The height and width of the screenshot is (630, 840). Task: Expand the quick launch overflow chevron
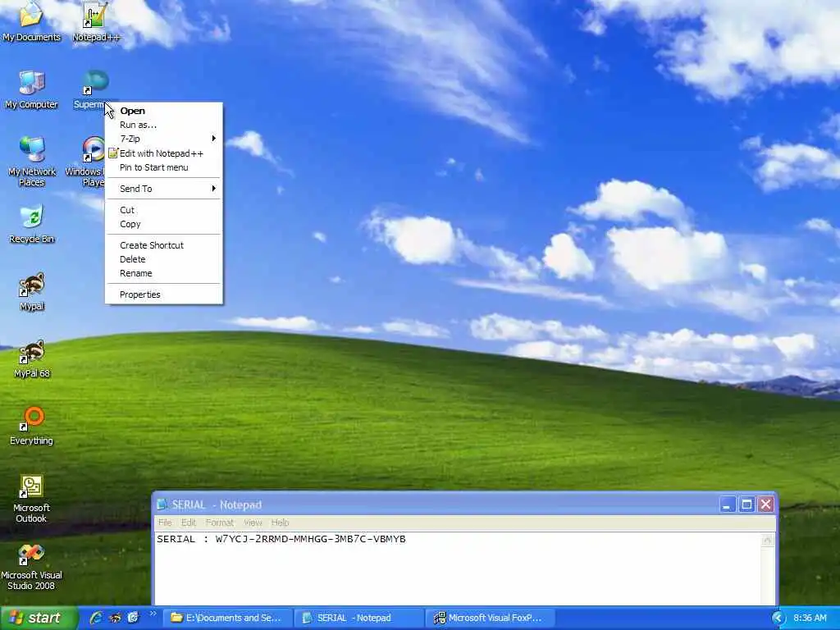pos(153,614)
